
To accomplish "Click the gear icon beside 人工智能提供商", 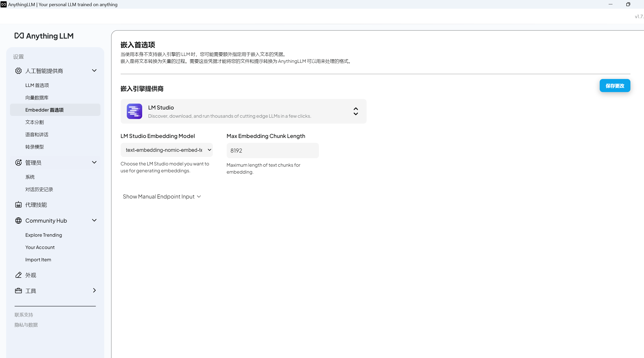I will click(18, 71).
